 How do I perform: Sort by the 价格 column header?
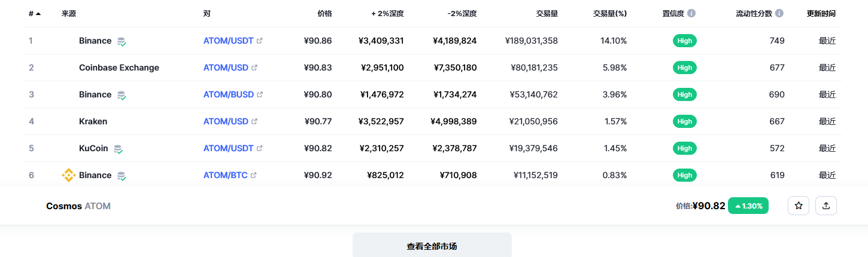[324, 13]
